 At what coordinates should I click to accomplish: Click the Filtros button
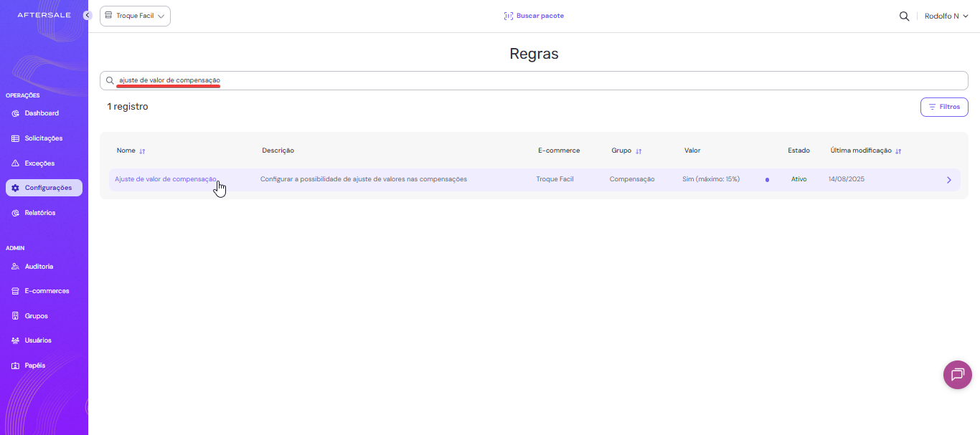click(x=944, y=107)
